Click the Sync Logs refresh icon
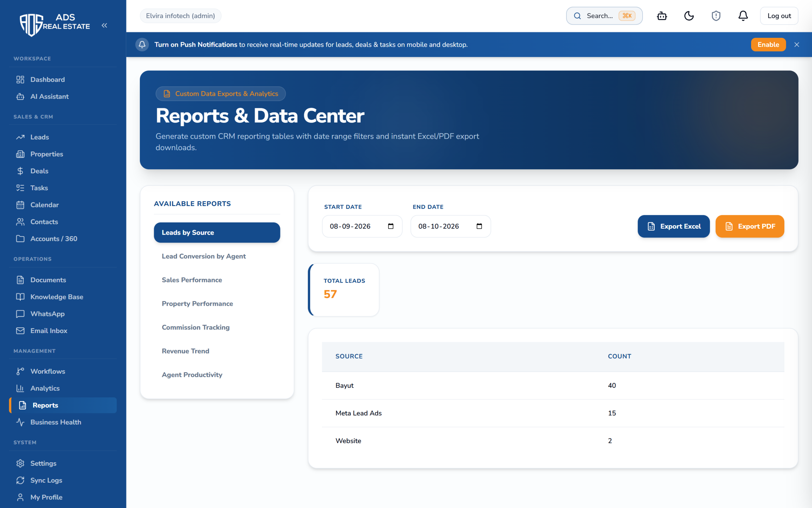The height and width of the screenshot is (508, 812). (x=20, y=480)
